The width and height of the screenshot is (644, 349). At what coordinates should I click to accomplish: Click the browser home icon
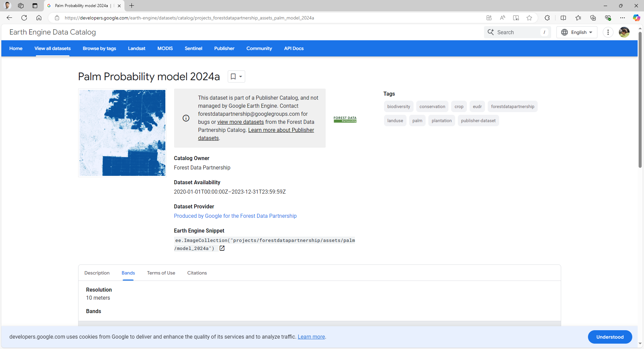[39, 18]
